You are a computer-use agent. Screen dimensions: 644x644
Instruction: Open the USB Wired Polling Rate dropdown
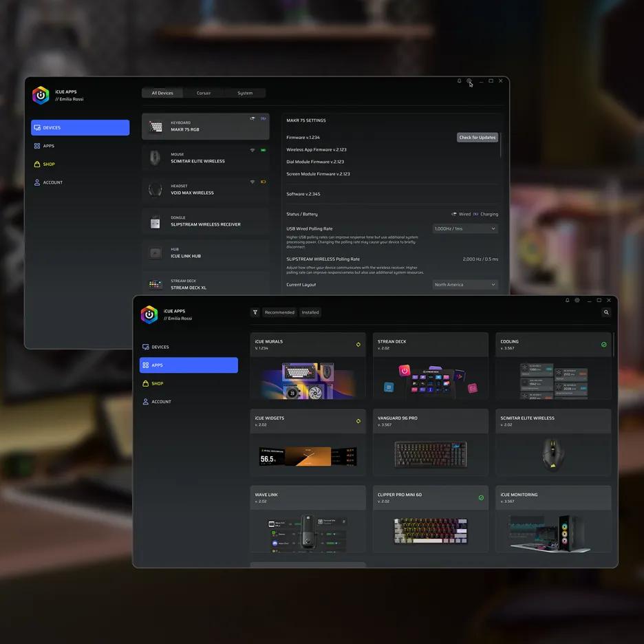pyautogui.click(x=465, y=228)
